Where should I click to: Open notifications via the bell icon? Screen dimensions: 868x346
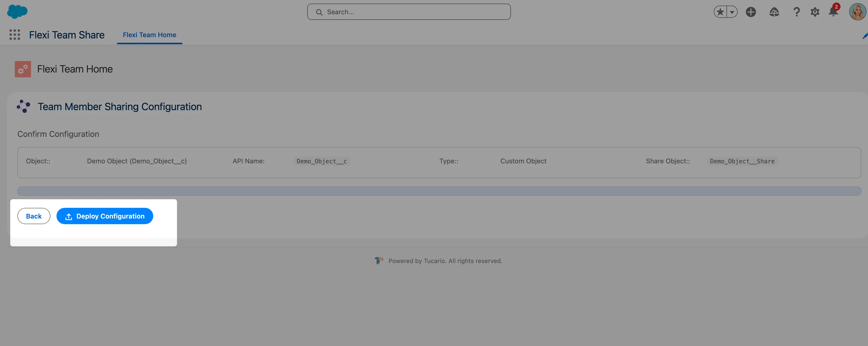click(833, 12)
